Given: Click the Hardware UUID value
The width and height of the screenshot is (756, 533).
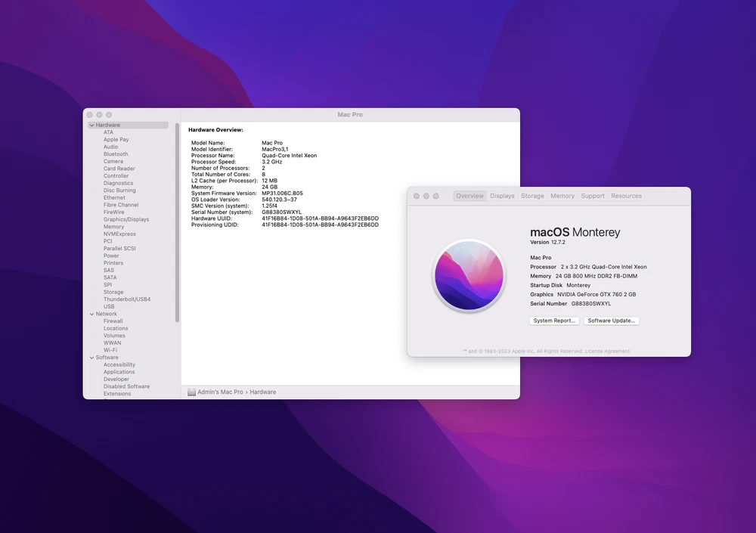Looking at the screenshot, I should [x=320, y=218].
